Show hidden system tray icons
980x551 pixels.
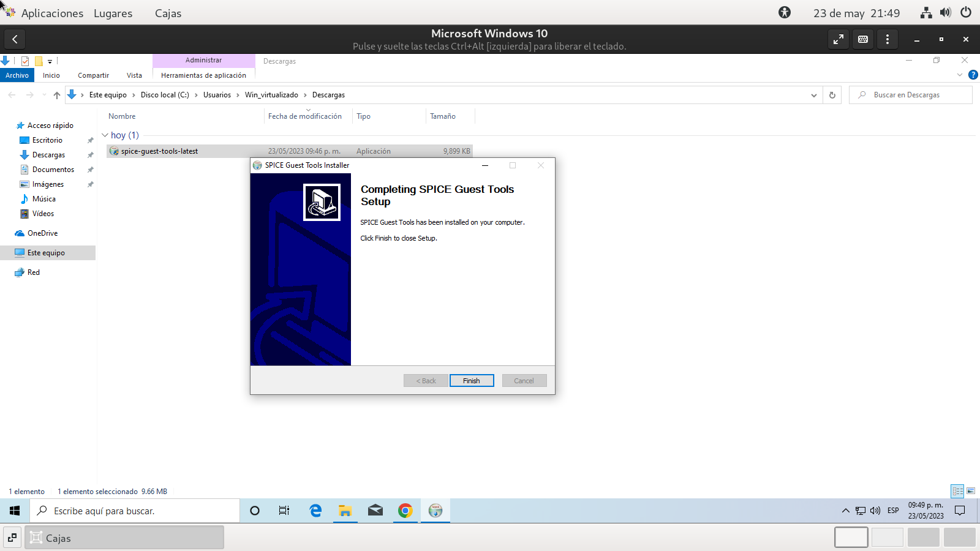click(x=846, y=511)
